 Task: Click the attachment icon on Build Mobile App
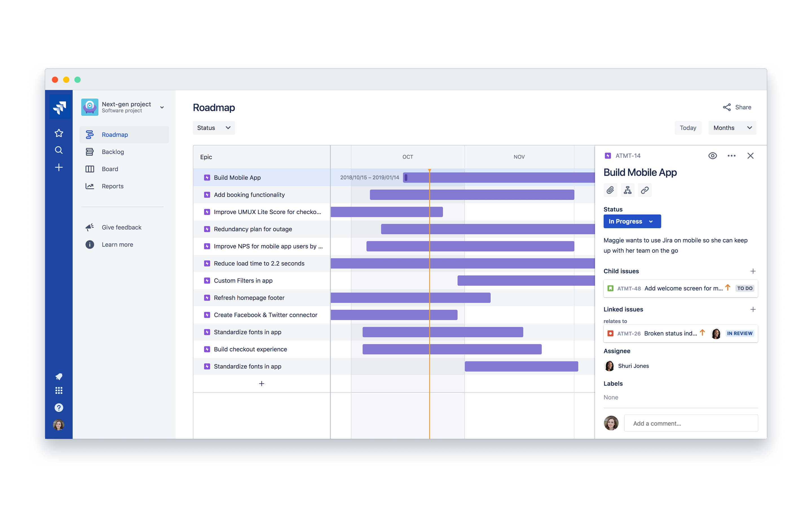point(610,190)
